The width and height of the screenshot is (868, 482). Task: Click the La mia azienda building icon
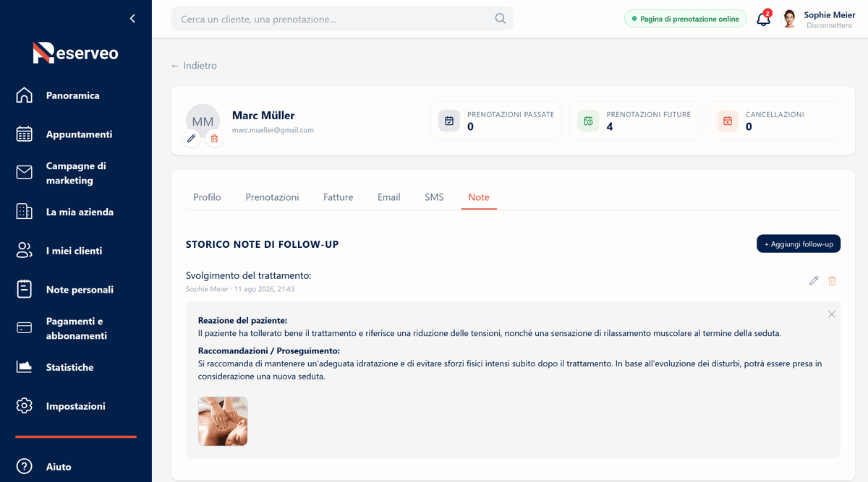(x=25, y=212)
